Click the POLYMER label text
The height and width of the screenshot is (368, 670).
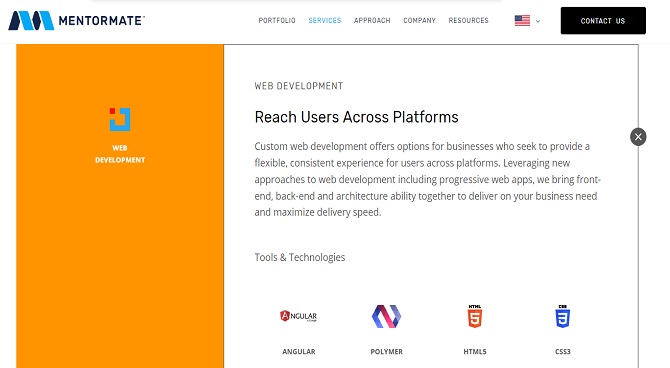pos(386,351)
